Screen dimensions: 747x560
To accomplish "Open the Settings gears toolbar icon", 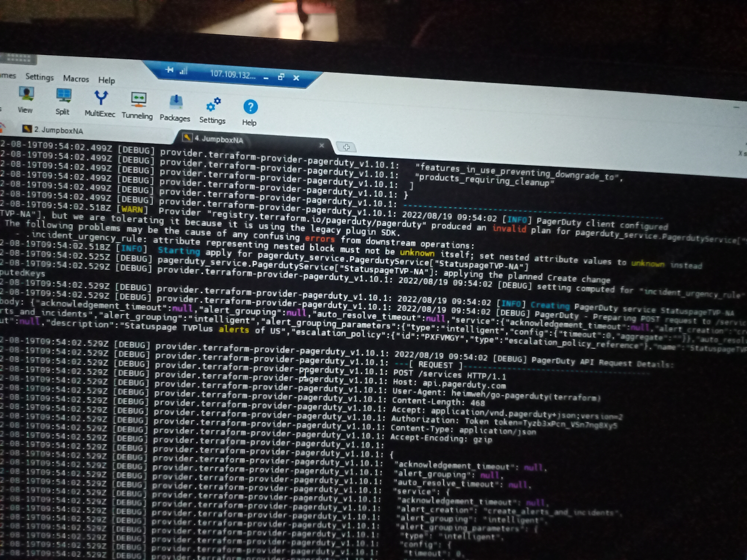I will coord(213,110).
